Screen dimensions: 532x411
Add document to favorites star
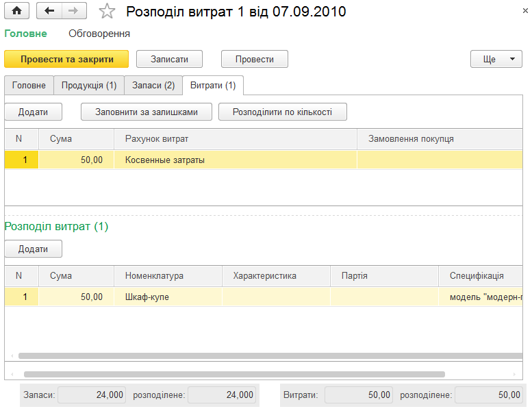tap(107, 11)
